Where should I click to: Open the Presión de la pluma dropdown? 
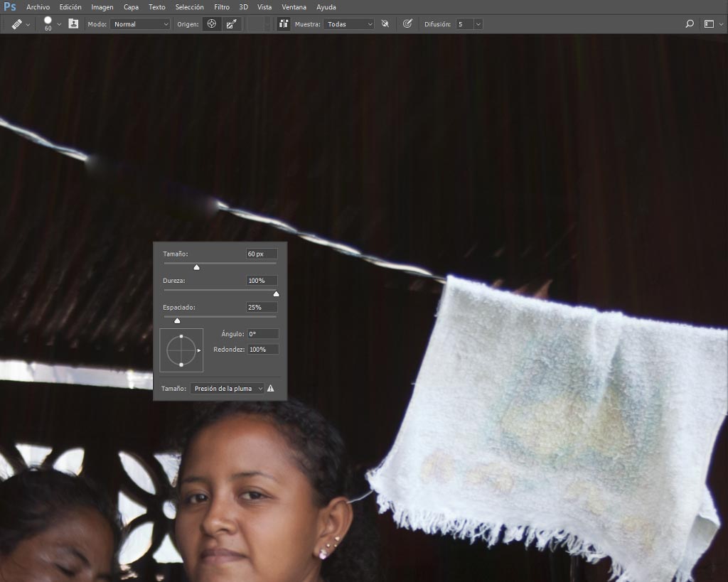pyautogui.click(x=227, y=389)
